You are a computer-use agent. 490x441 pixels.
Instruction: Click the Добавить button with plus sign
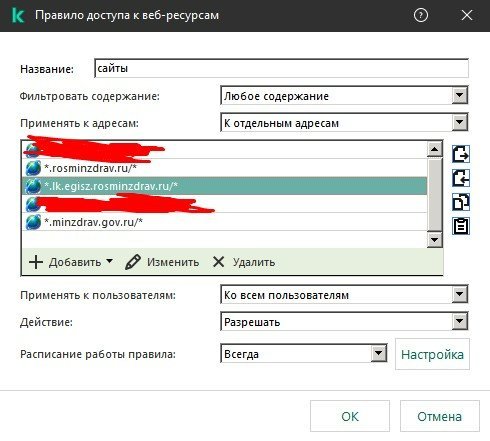coord(71,262)
